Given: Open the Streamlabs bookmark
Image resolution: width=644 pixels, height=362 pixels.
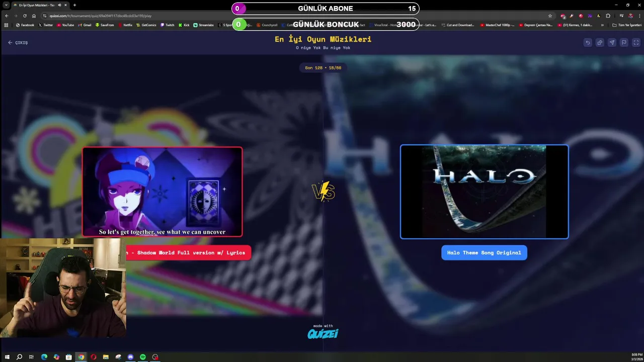Looking at the screenshot, I should tap(204, 25).
